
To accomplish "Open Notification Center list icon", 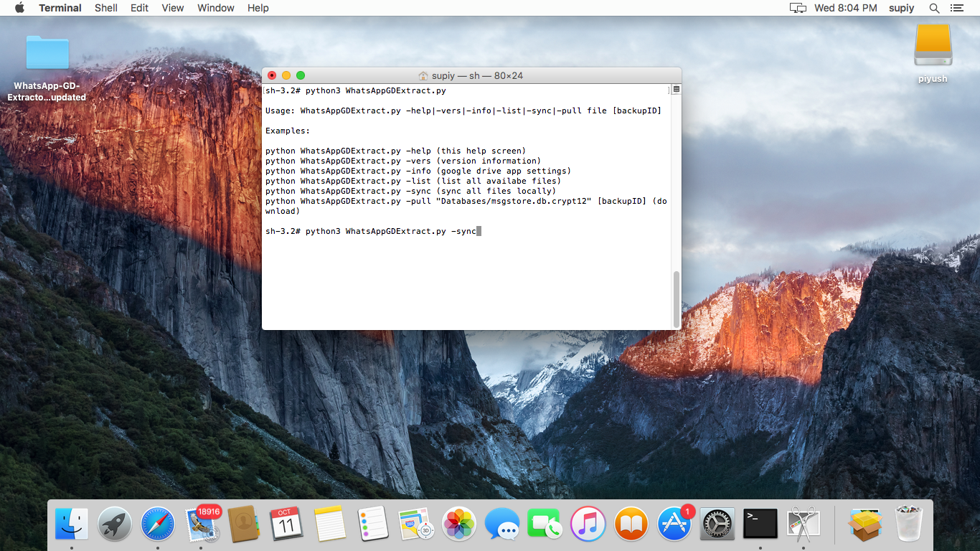I will point(956,8).
